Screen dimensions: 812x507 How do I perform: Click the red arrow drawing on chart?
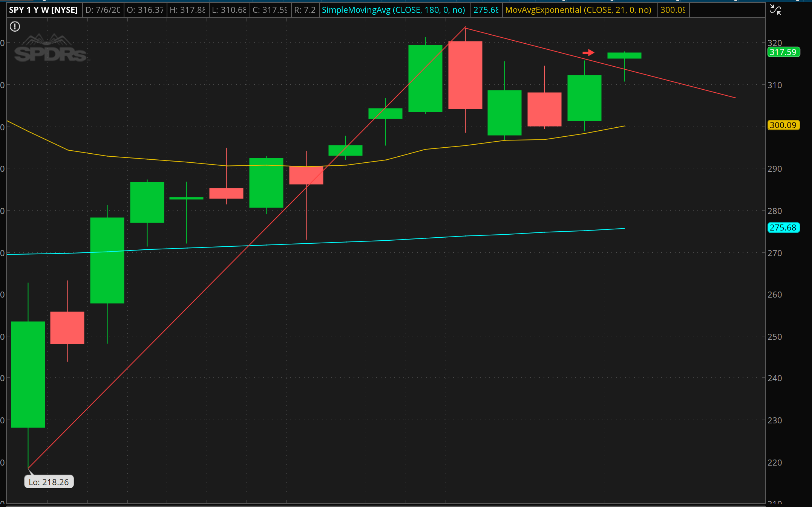pyautogui.click(x=588, y=53)
